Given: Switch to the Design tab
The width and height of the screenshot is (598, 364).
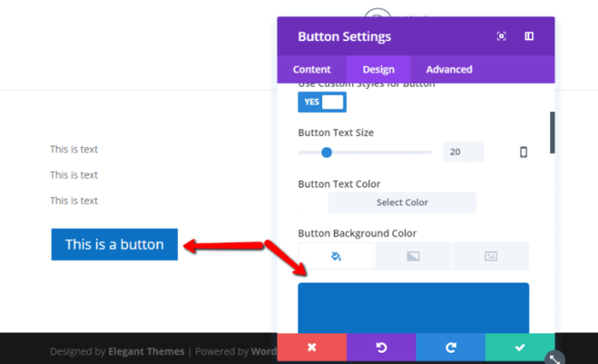Looking at the screenshot, I should (378, 69).
